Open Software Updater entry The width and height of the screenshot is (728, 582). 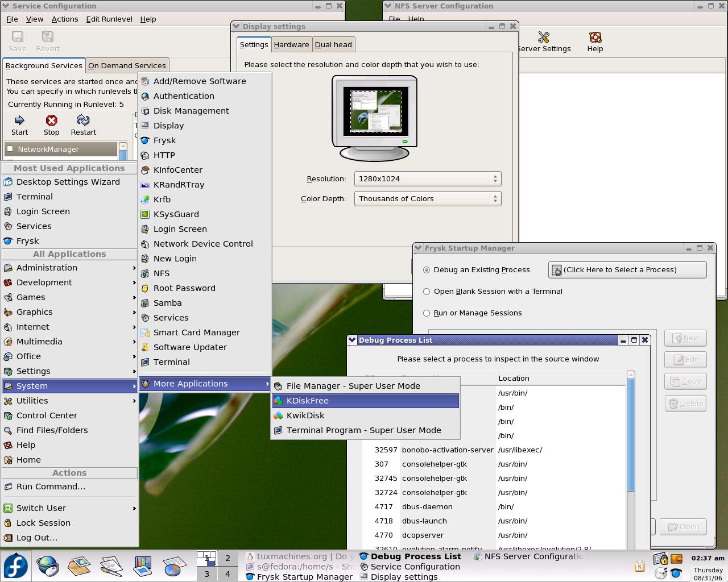pyautogui.click(x=205, y=347)
